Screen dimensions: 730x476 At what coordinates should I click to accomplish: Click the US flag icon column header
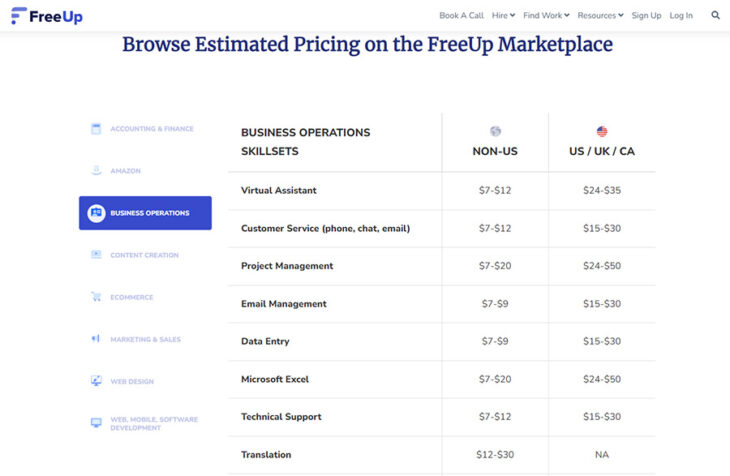click(x=602, y=131)
